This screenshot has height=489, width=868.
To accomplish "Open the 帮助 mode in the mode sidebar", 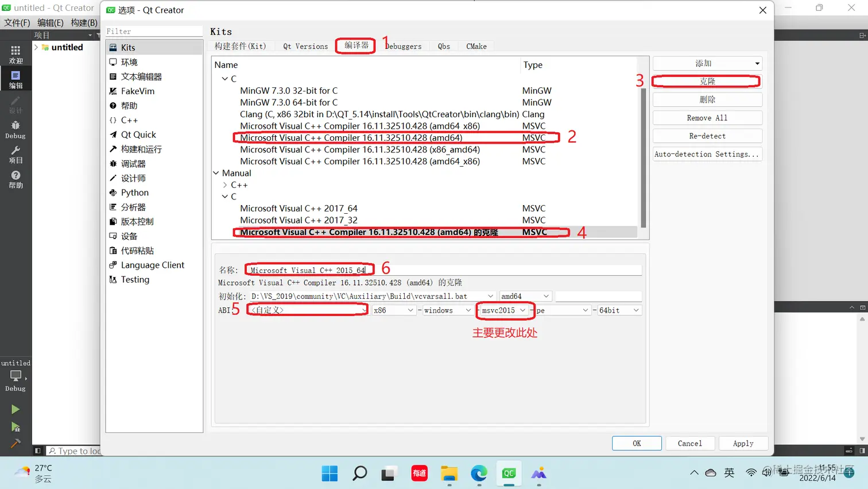I will click(15, 179).
